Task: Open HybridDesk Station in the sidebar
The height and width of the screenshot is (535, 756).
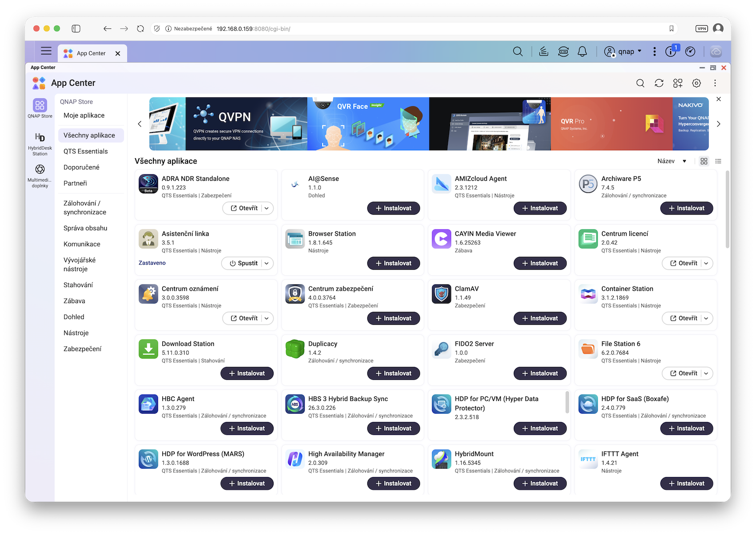Action: (40, 143)
